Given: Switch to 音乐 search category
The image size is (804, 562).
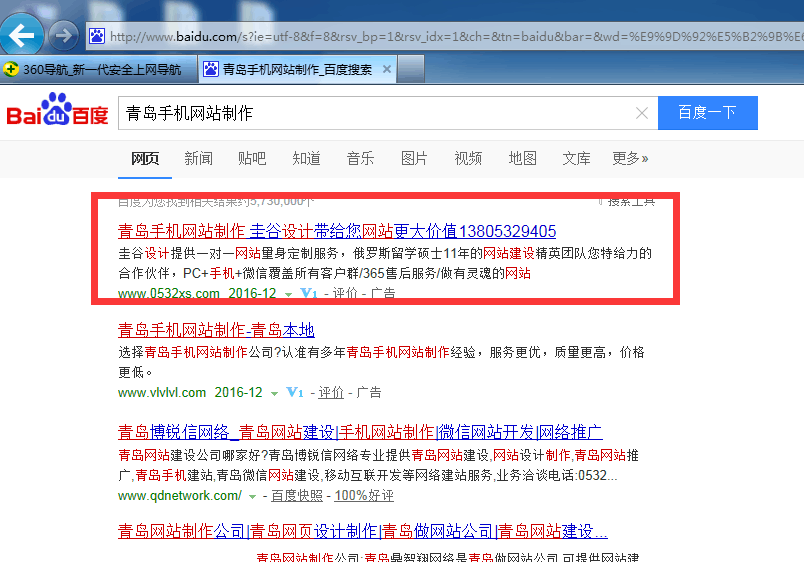Looking at the screenshot, I should [360, 158].
